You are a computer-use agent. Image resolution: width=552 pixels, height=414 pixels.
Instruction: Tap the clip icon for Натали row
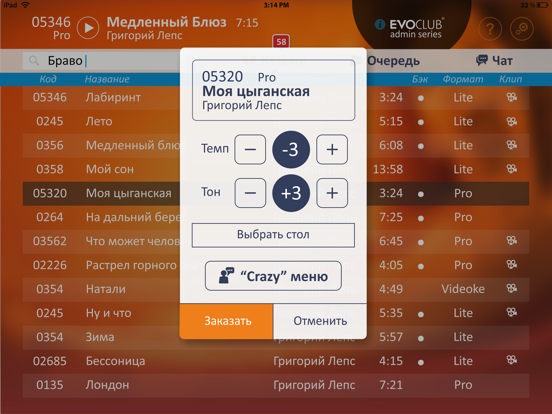click(x=511, y=288)
